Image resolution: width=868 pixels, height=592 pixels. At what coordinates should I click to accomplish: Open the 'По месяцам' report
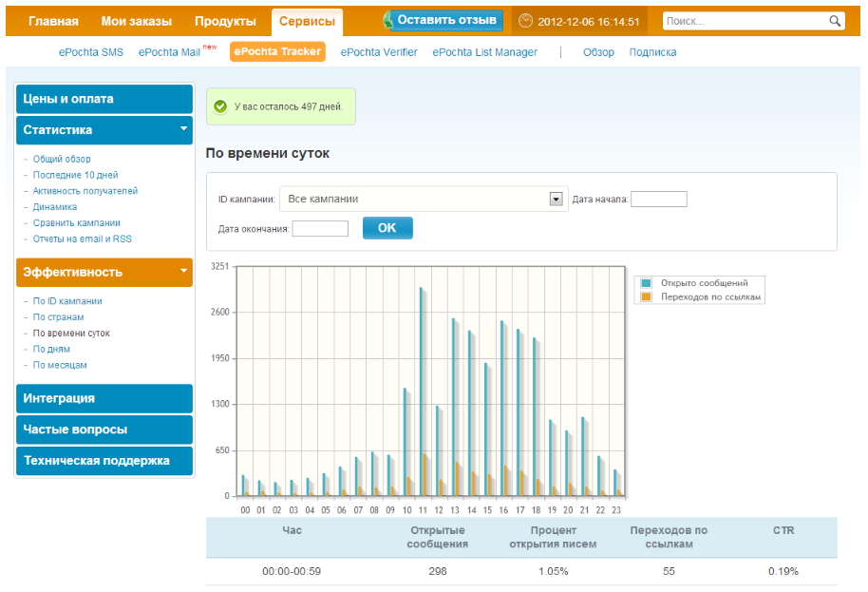point(60,366)
